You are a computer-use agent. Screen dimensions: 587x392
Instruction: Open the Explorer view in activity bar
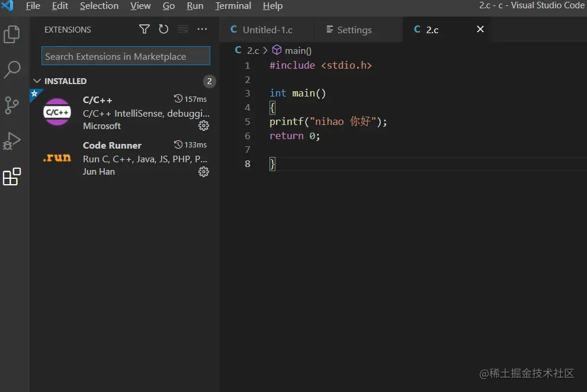click(x=12, y=34)
